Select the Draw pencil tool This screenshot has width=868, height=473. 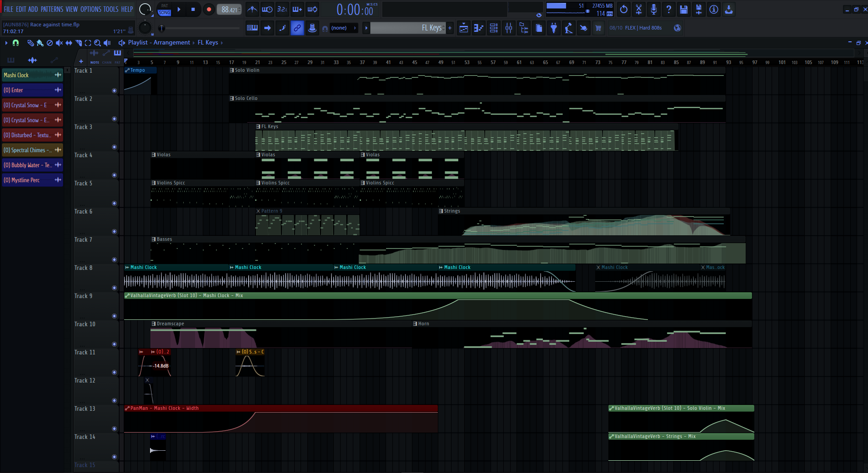[30, 43]
